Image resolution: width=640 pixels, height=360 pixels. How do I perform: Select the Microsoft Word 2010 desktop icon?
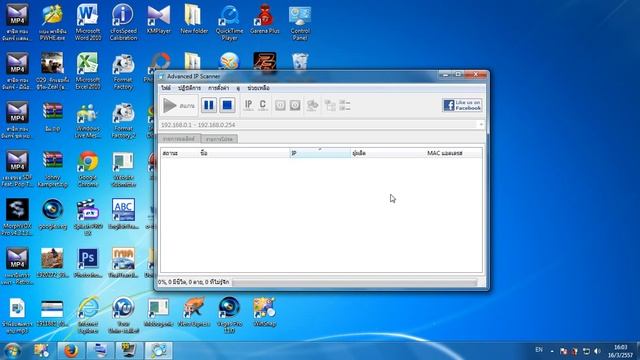[x=88, y=22]
